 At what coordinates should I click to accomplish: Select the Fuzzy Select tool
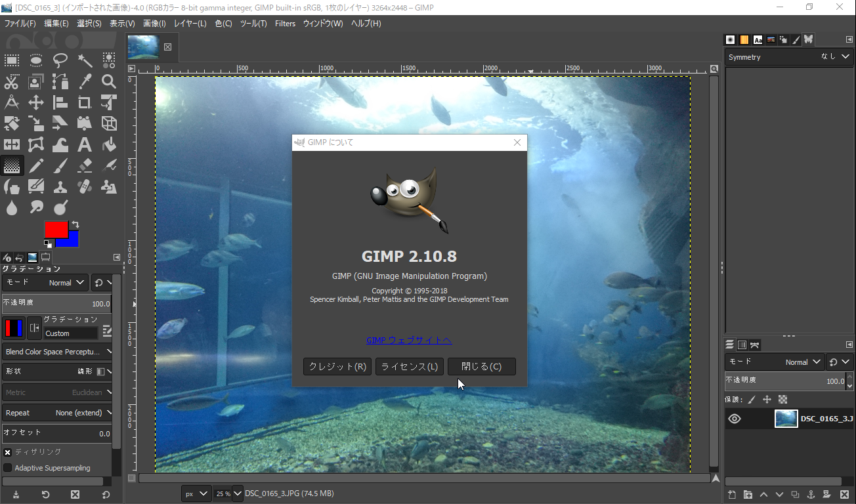(x=85, y=60)
